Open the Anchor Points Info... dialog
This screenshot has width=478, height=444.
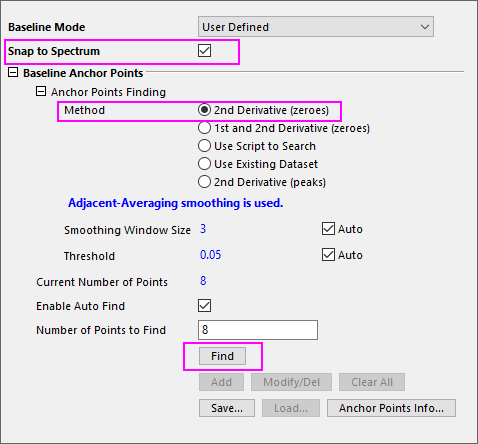point(391,408)
